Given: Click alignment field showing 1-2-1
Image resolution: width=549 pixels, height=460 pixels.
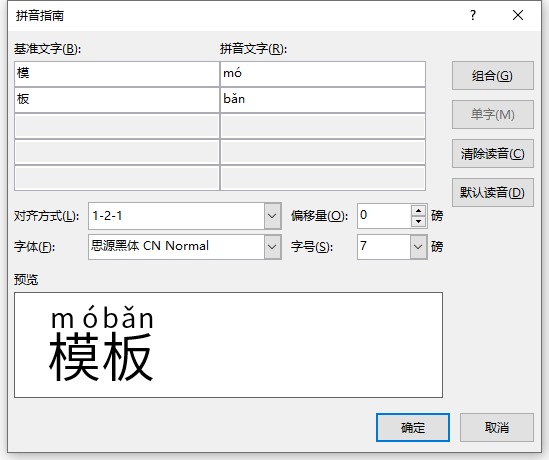Looking at the screenshot, I should 176,216.
